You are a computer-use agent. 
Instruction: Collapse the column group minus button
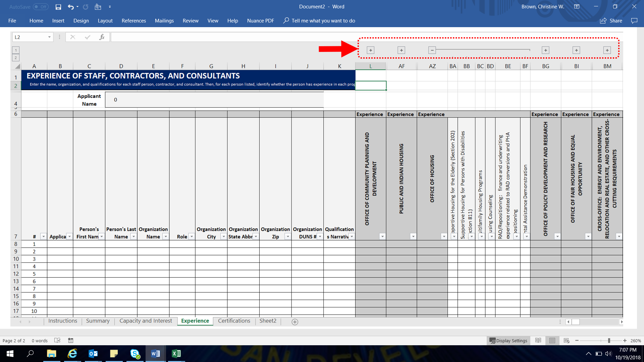tap(432, 50)
